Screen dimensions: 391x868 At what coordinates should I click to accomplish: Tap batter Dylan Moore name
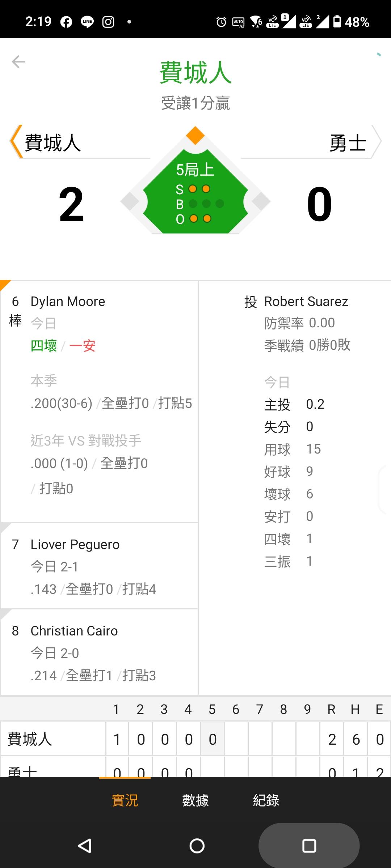[68, 301]
